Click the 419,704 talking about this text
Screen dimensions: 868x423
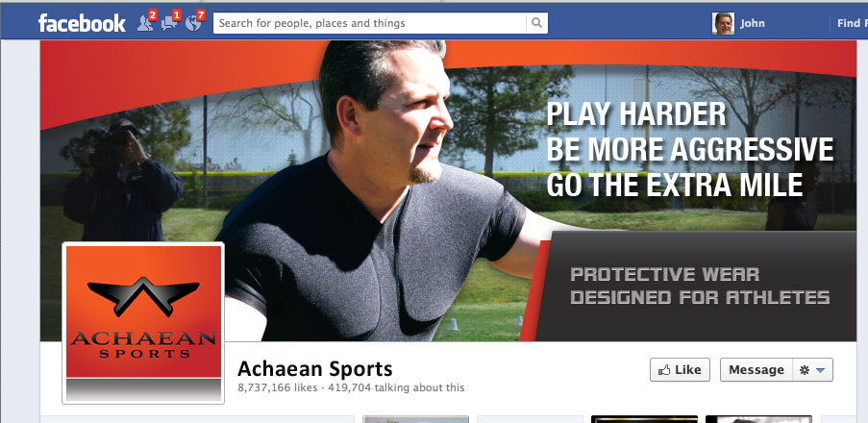pos(396,387)
